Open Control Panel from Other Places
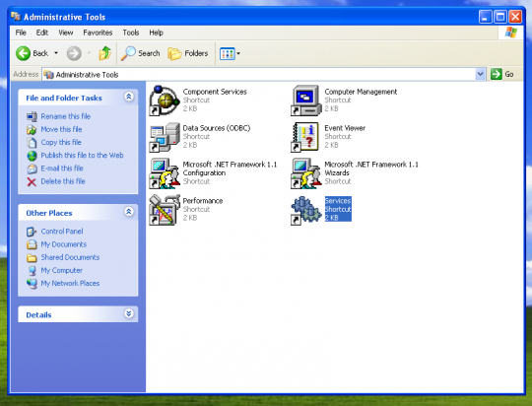The width and height of the screenshot is (532, 406). 62,232
